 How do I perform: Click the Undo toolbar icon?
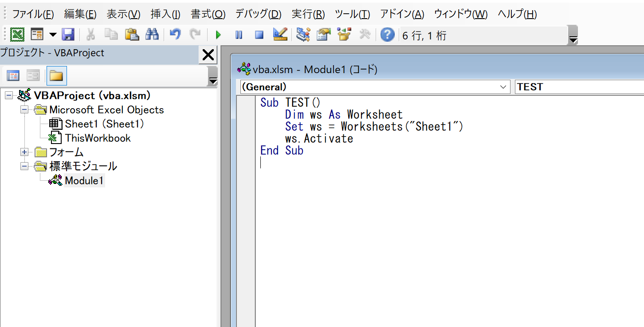coord(175,35)
